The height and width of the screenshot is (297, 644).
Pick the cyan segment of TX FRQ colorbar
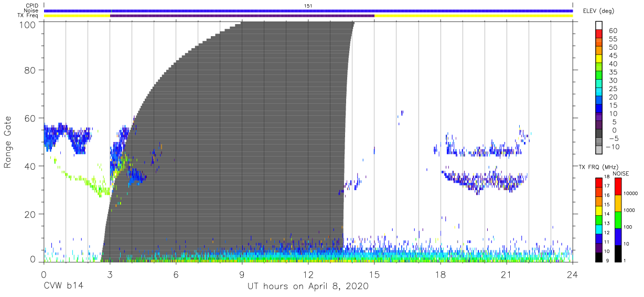tap(598, 228)
